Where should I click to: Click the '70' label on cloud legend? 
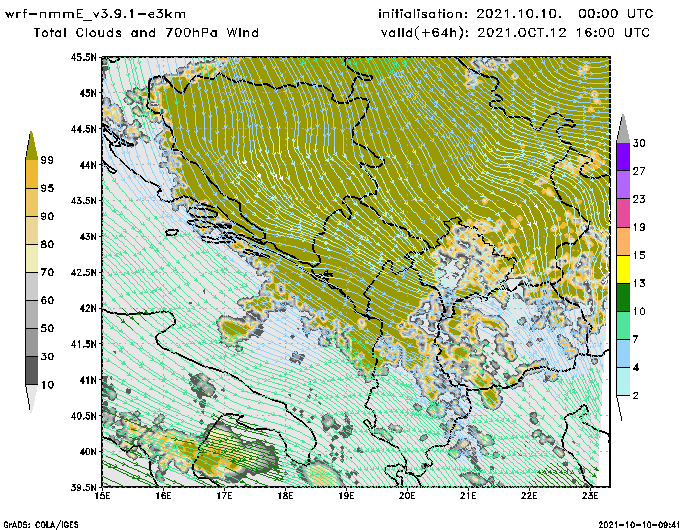click(x=47, y=272)
